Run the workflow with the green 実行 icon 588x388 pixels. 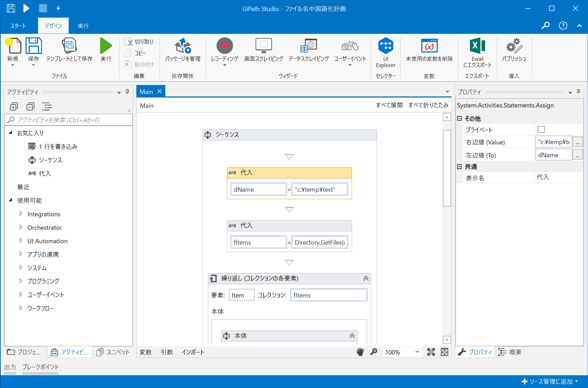pos(106,46)
